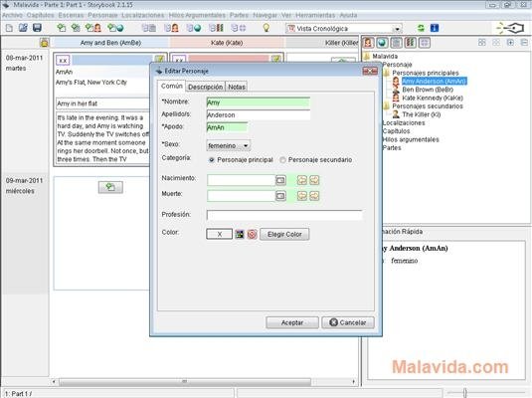
Task: Click the green refresh icon
Action: [421, 28]
